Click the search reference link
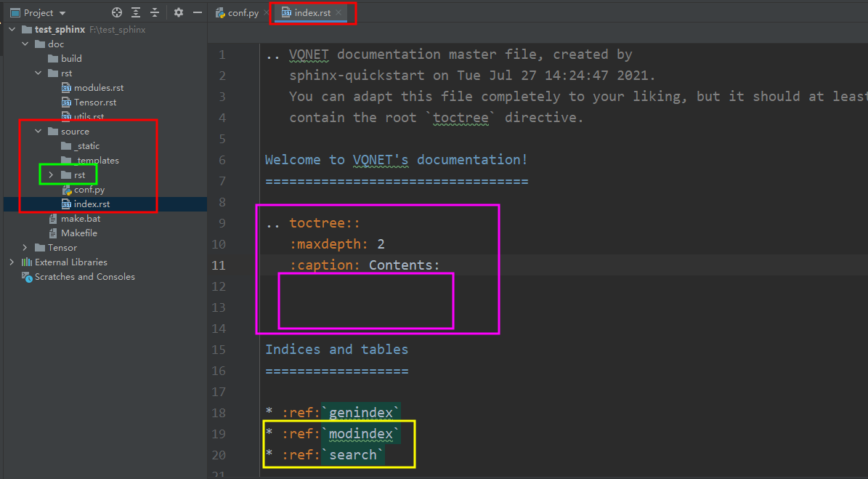The width and height of the screenshot is (868, 479). [353, 454]
